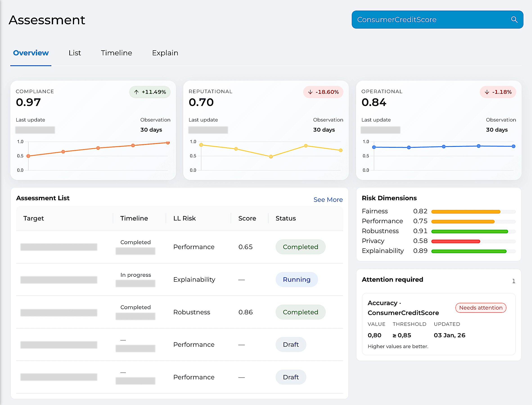Viewport: 532px width, 405px height.
Task: Click the +11.49% compliance trend badge
Action: click(x=150, y=92)
